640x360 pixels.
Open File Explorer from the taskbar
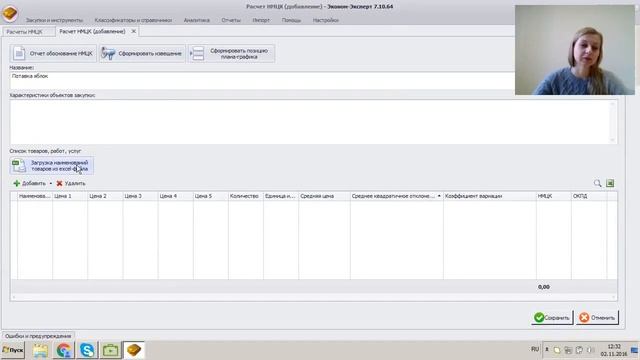pos(40,350)
